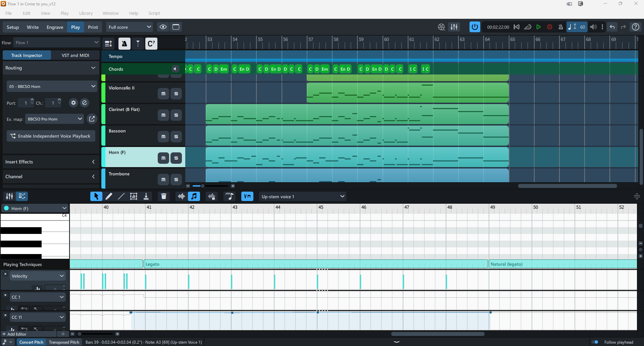Select the Draw pencil tool
The height and width of the screenshot is (346, 644).
(109, 196)
